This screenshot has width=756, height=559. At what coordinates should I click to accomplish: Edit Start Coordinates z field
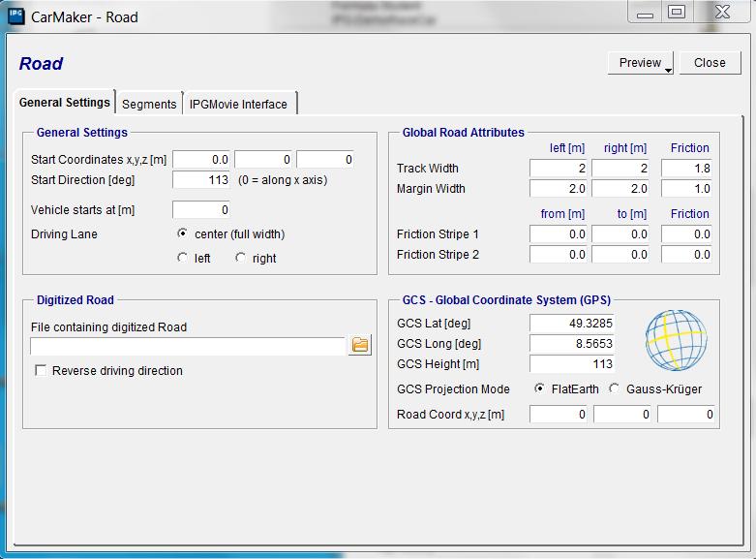[325, 159]
